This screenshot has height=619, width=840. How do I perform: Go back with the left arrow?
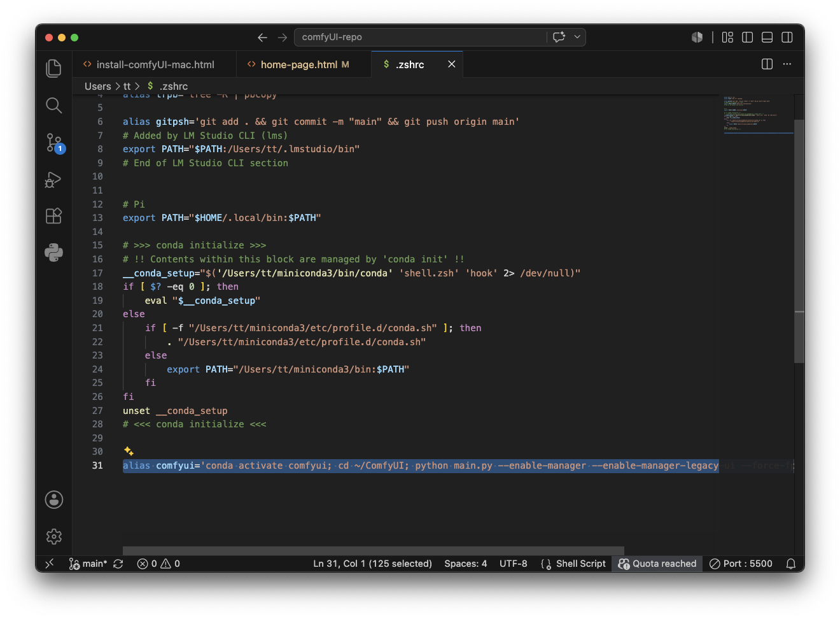pyautogui.click(x=262, y=38)
